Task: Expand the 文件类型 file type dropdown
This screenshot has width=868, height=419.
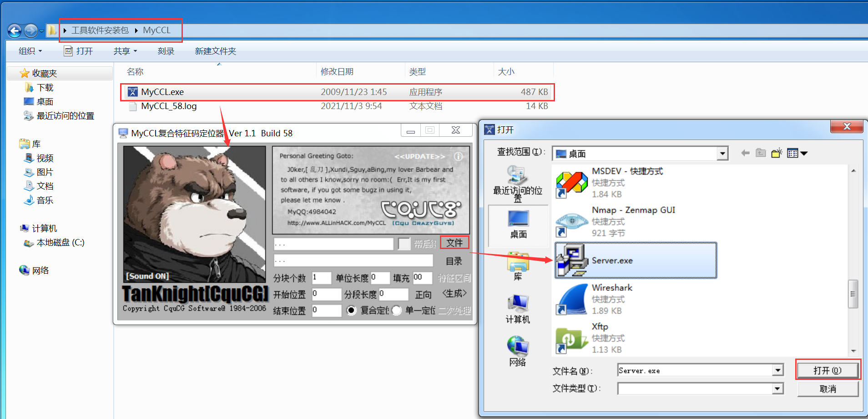Action: [x=778, y=389]
